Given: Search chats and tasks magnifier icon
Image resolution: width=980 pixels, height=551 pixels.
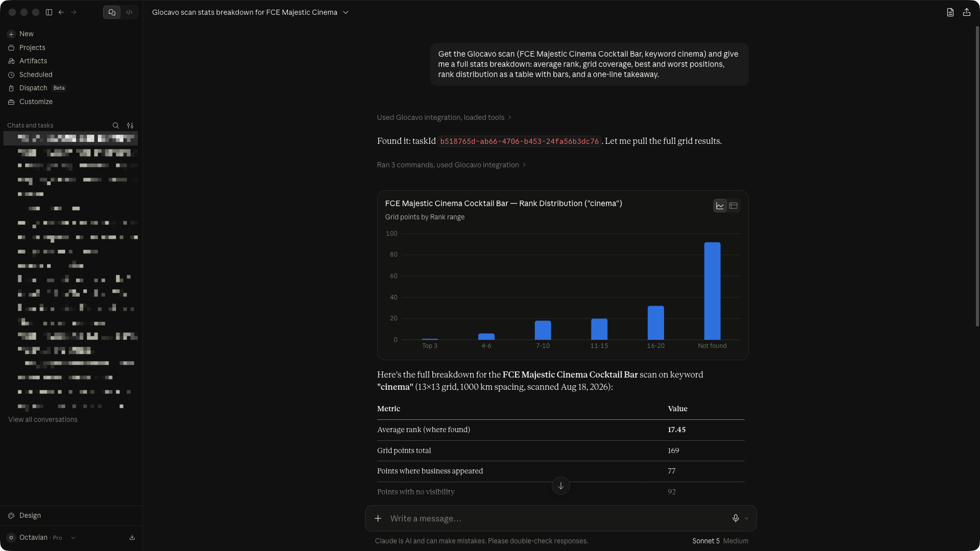Looking at the screenshot, I should (x=116, y=126).
